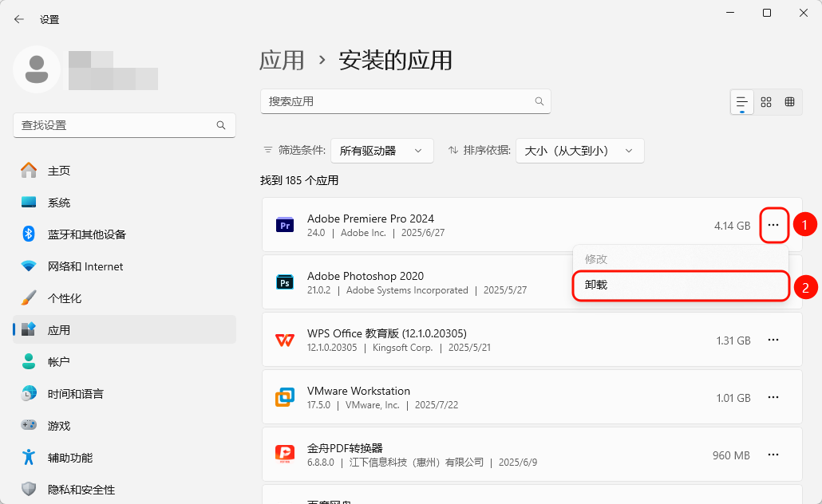Viewport: 822px width, 504px height.
Task: Click the Adobe Premiere Pro icon
Action: pos(285,225)
